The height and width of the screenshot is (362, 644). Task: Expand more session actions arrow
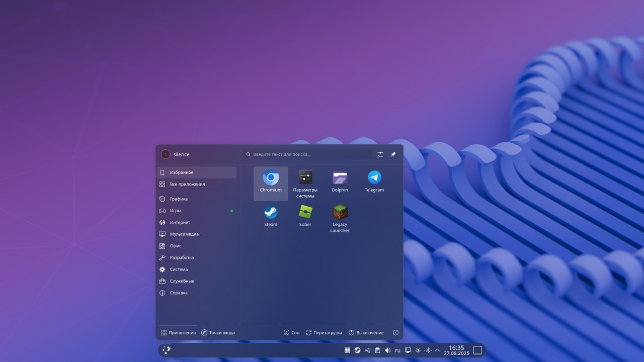coord(395,333)
